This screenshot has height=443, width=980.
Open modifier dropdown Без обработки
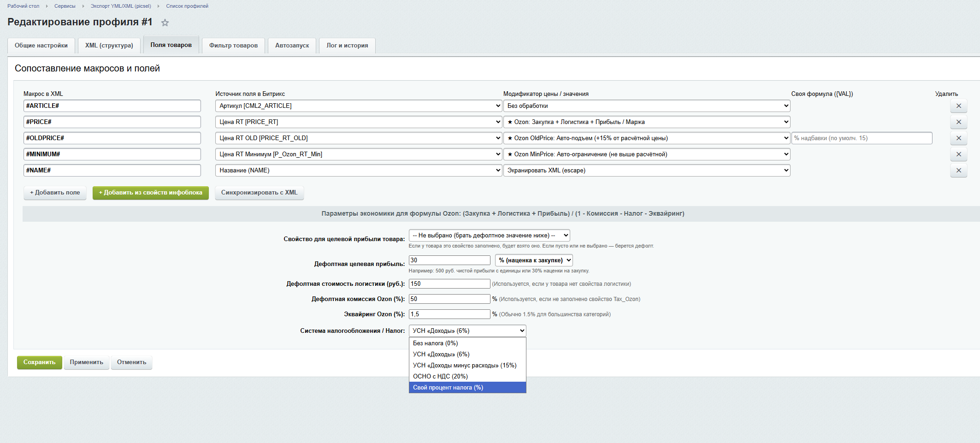[x=647, y=106]
